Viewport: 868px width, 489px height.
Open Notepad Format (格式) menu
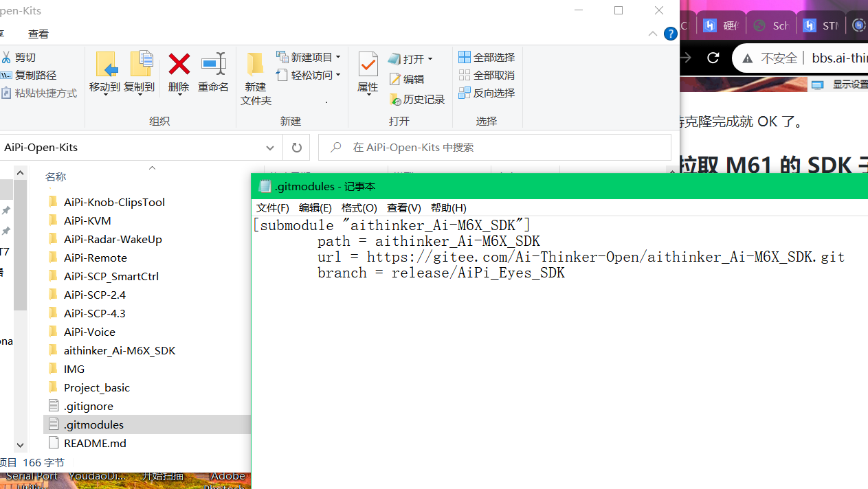click(359, 207)
